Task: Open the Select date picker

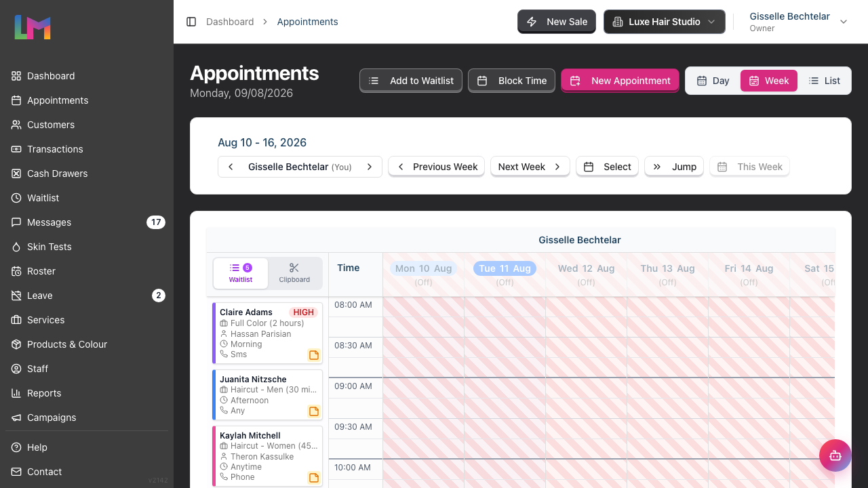Action: pyautogui.click(x=607, y=167)
